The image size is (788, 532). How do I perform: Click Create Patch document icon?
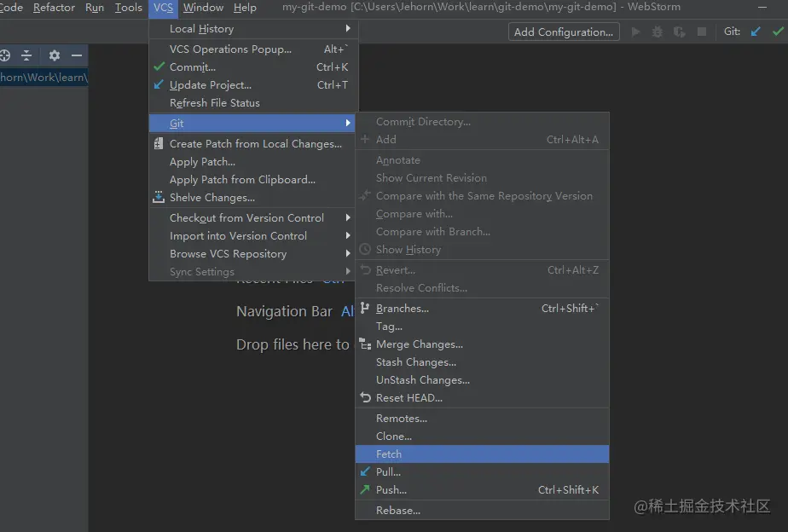(159, 144)
